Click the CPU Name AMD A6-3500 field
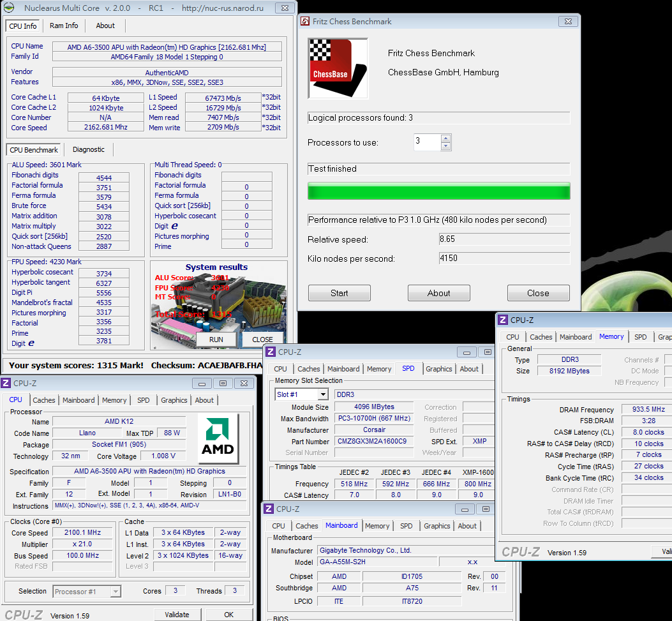 click(167, 47)
